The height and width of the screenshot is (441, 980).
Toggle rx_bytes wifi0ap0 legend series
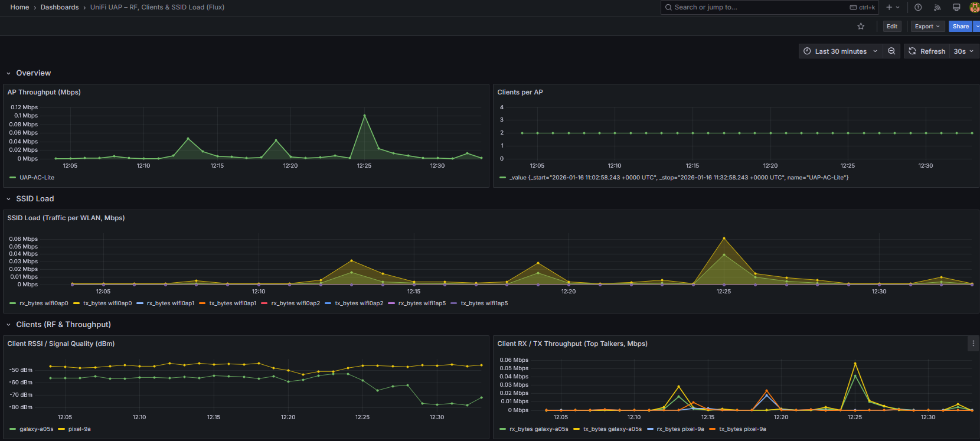coord(44,303)
